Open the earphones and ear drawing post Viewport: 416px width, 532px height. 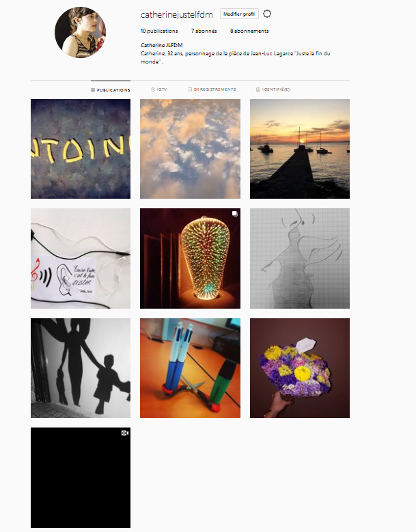(x=81, y=259)
